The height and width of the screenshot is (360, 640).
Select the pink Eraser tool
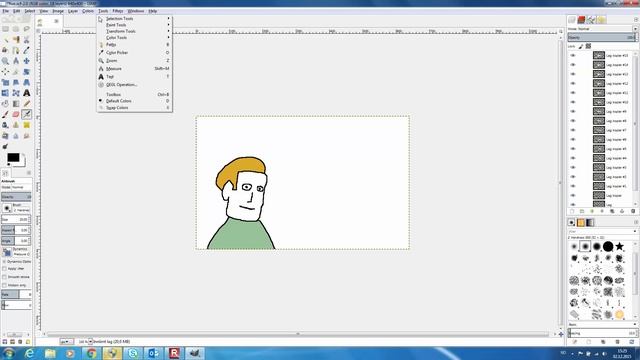(x=16, y=114)
